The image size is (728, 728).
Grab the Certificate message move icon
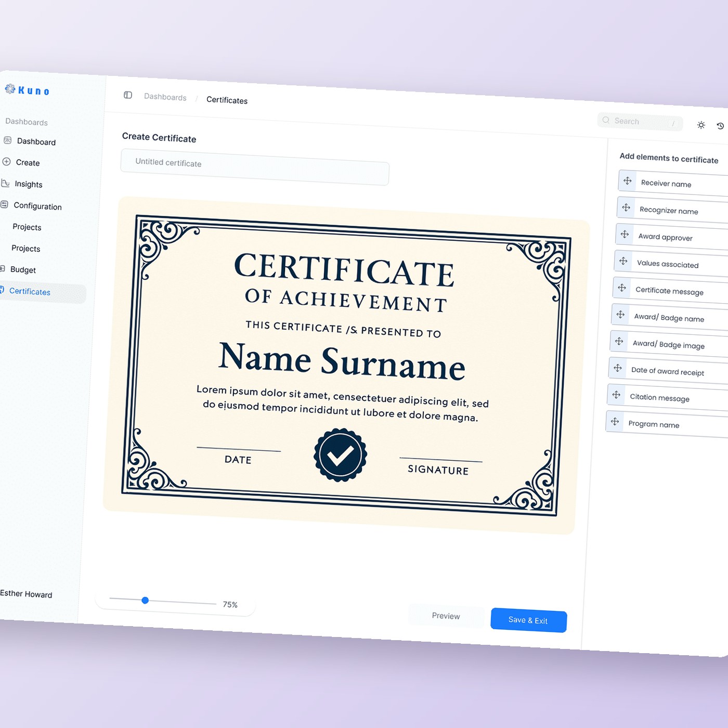tap(622, 288)
